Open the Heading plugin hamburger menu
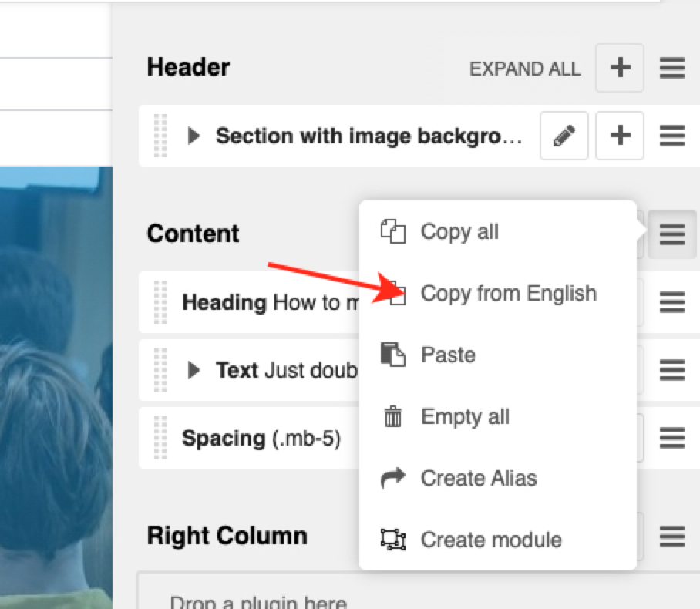Image resolution: width=700 pixels, height=609 pixels. tap(672, 302)
